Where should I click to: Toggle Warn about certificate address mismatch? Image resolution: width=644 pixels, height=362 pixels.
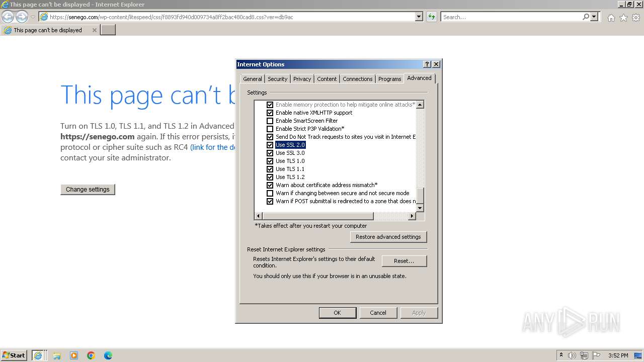270,185
